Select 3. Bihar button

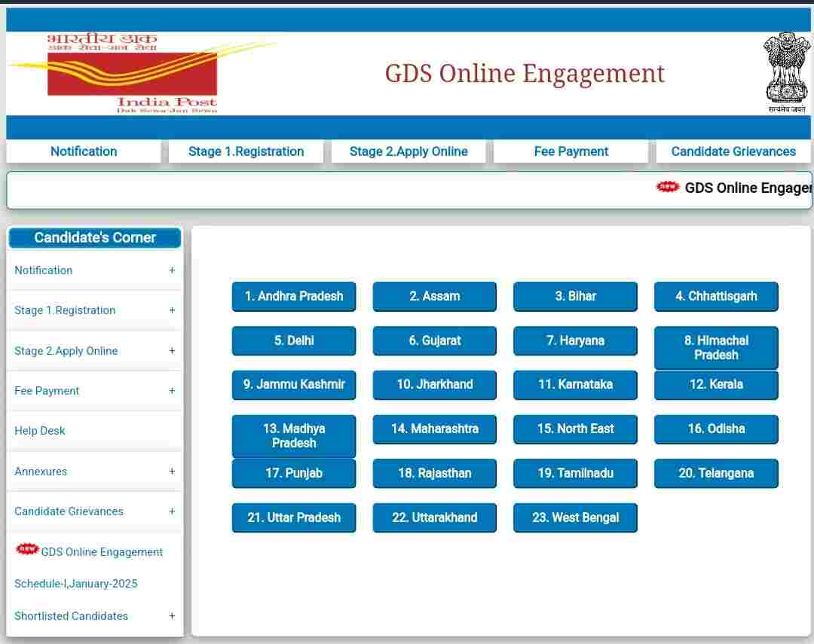coord(575,296)
